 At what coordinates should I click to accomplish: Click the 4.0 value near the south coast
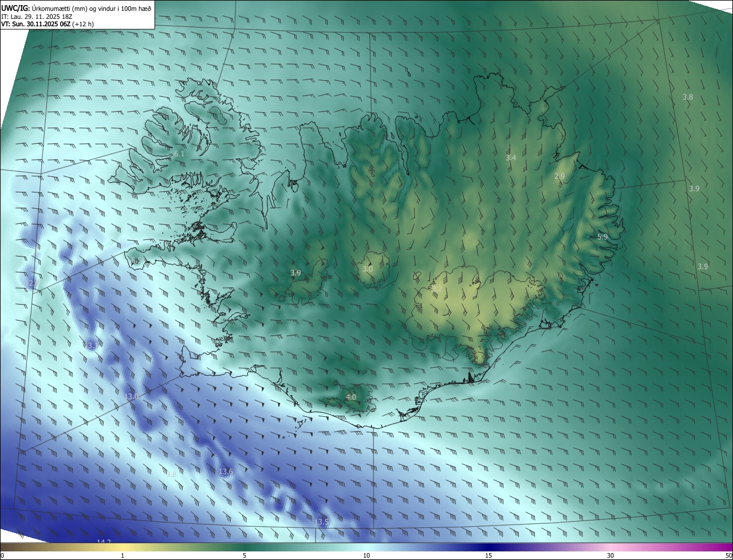[351, 397]
